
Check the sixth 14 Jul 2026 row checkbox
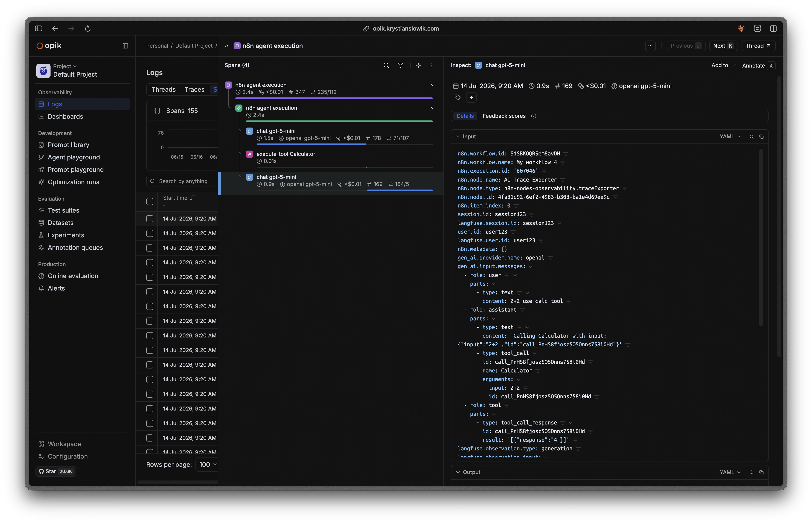click(150, 292)
